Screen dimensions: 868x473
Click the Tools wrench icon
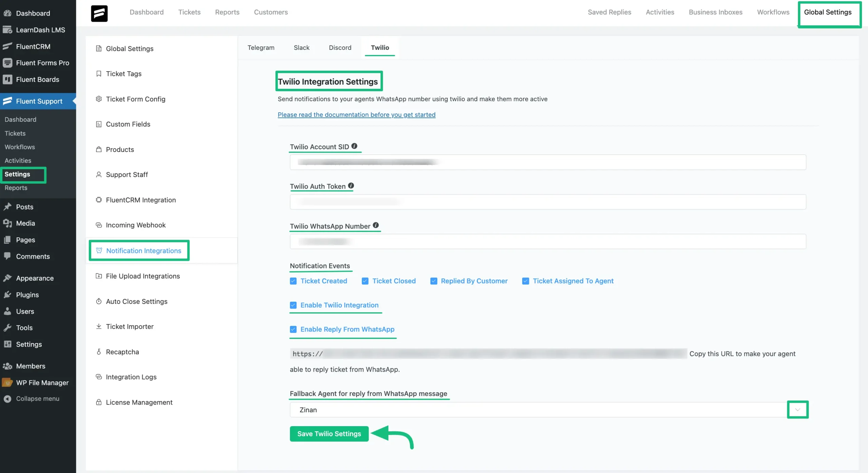[x=7, y=328]
